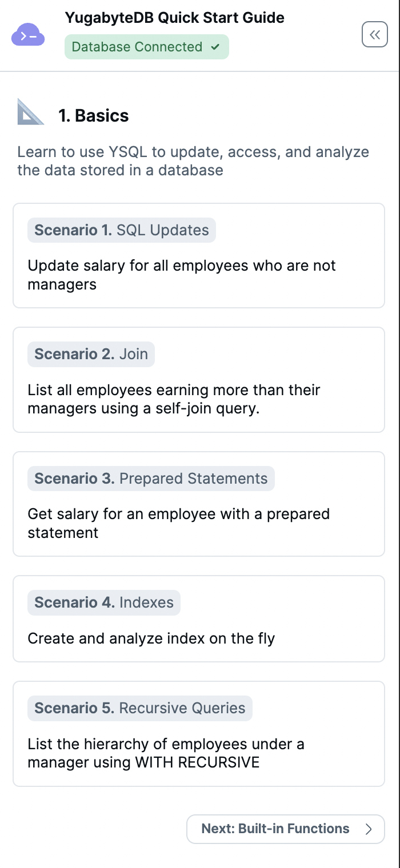Open Scenario 1 SQL Updates card
This screenshot has width=400, height=868.
[199, 256]
